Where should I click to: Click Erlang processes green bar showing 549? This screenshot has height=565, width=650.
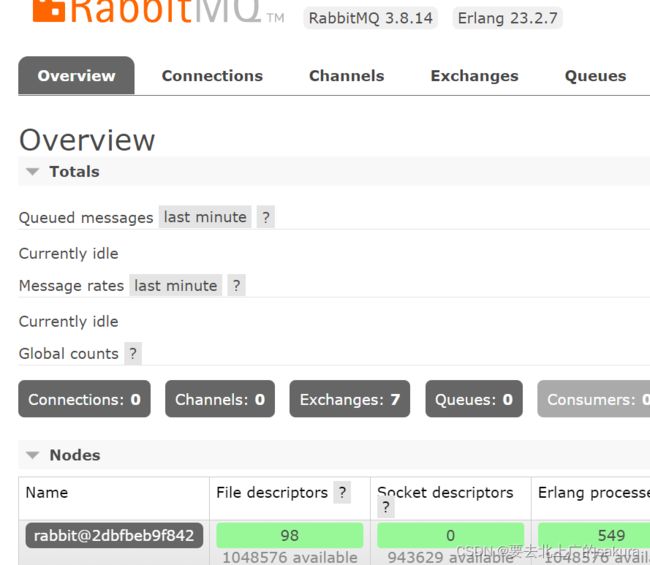point(594,535)
